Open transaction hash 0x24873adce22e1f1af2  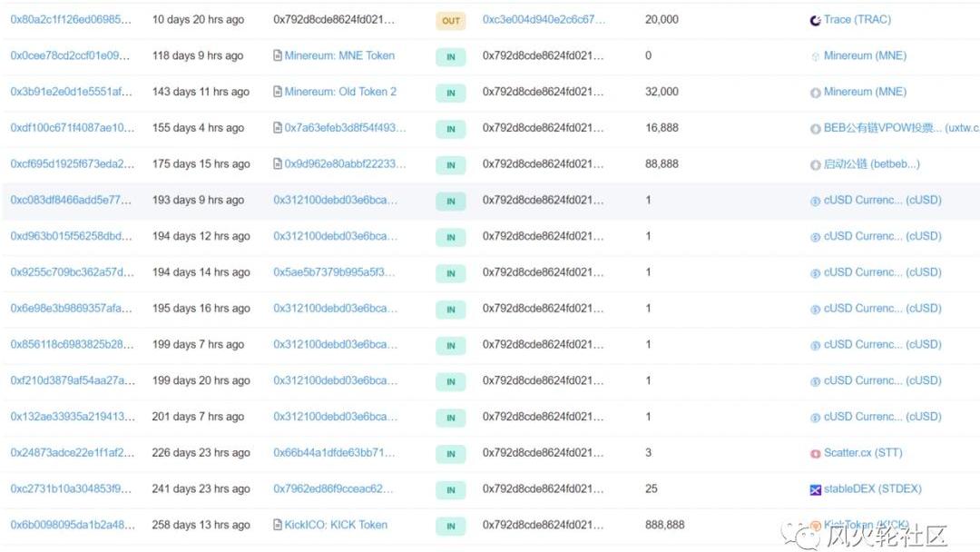[72, 453]
